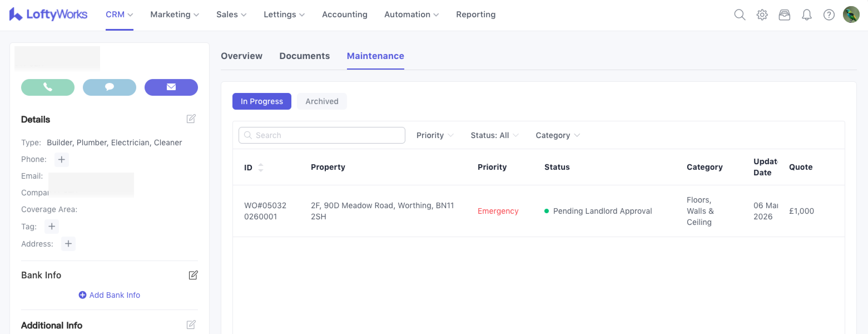Click the blue chat message button
The height and width of the screenshot is (334, 868).
109,87
